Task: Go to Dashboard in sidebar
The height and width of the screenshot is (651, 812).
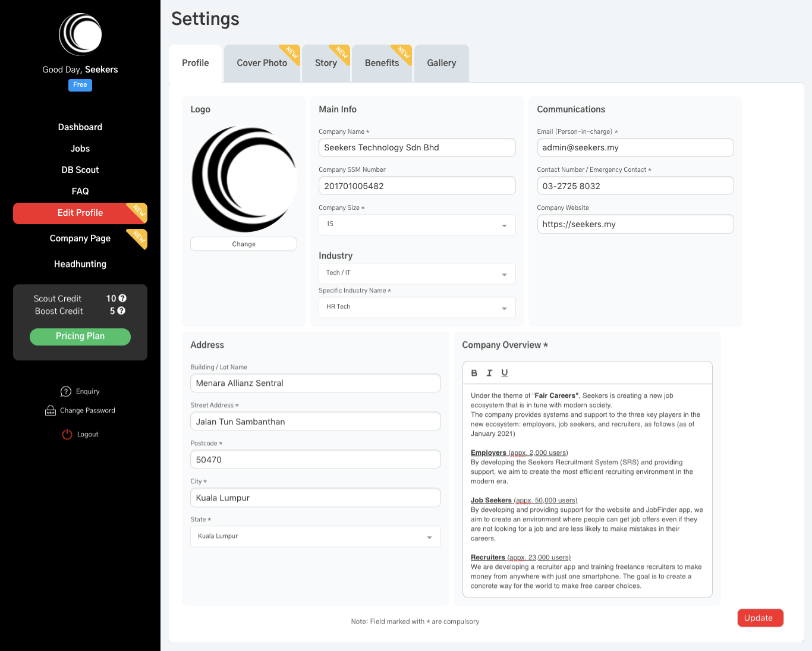Action: pyautogui.click(x=80, y=127)
